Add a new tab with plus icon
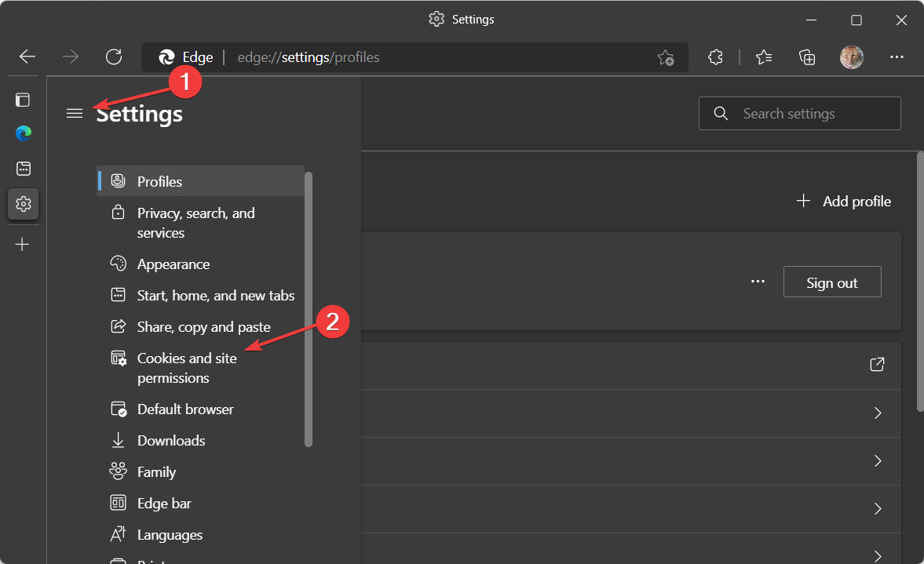 tap(23, 244)
